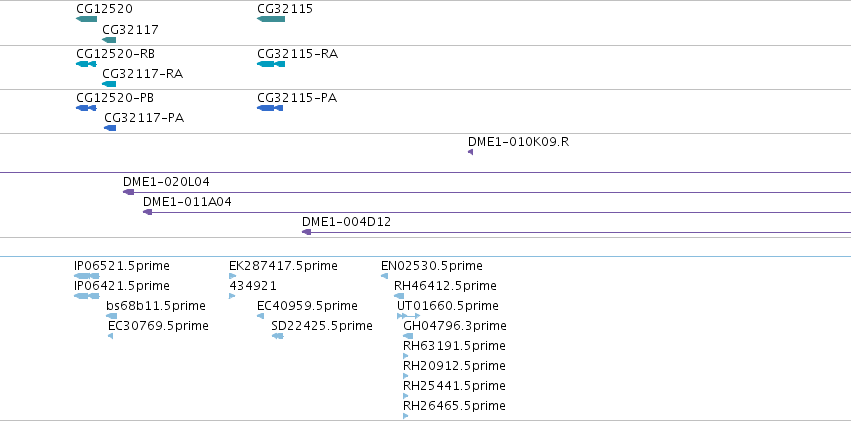This screenshot has height=421, width=851.
Task: Click the DME1-011A04 clone label
Action: tap(187, 202)
